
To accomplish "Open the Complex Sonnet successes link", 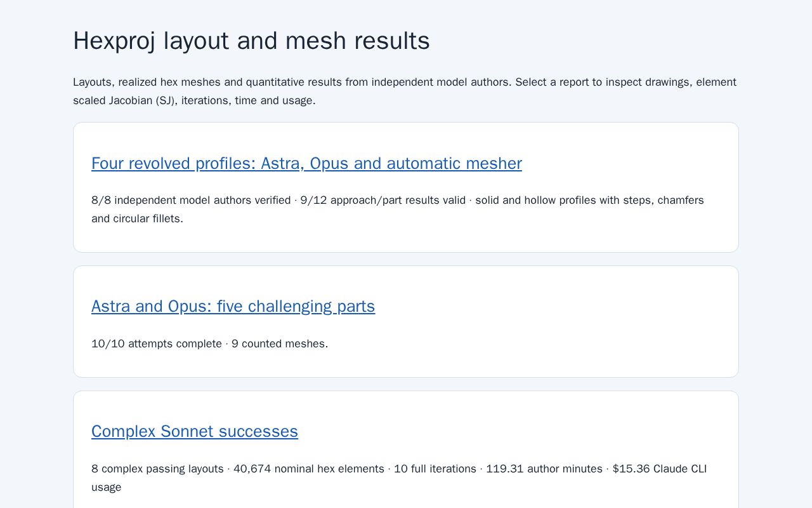I will [x=195, y=431].
